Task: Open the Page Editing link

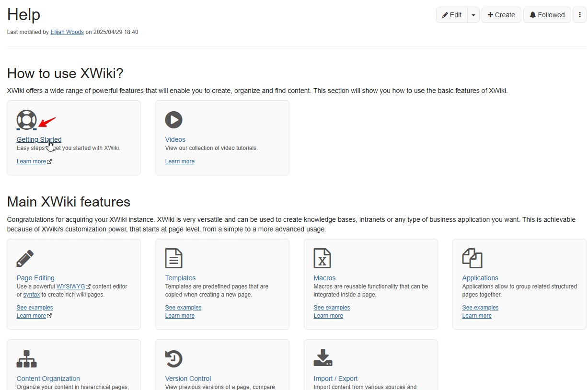Action: [35, 278]
